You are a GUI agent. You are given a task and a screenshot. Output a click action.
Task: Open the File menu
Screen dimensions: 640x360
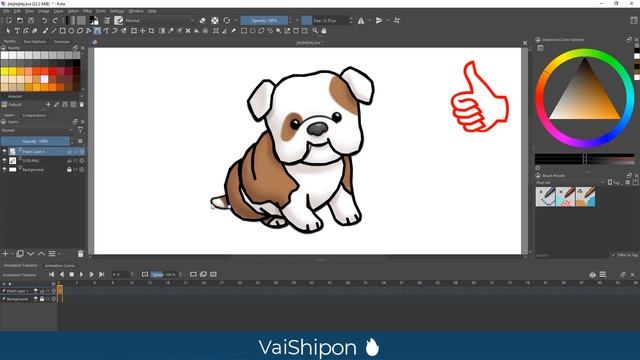pos(6,11)
